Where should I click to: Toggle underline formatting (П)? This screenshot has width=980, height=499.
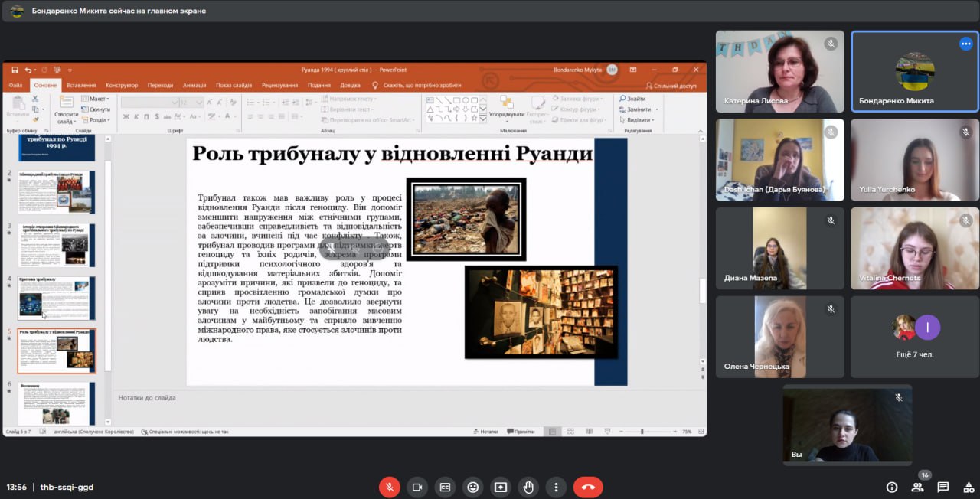[145, 117]
